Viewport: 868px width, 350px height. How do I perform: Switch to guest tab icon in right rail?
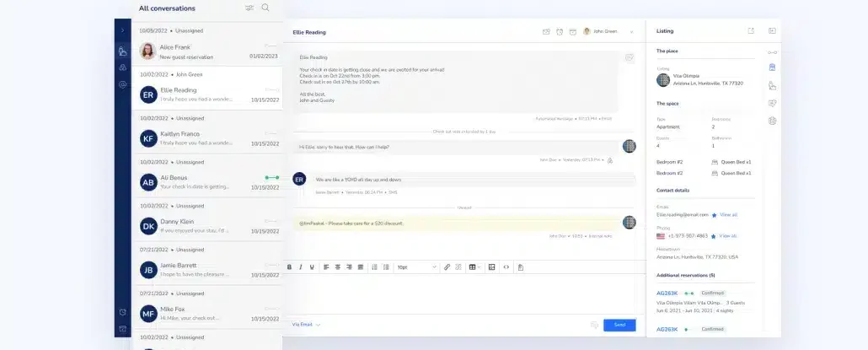pos(772,85)
